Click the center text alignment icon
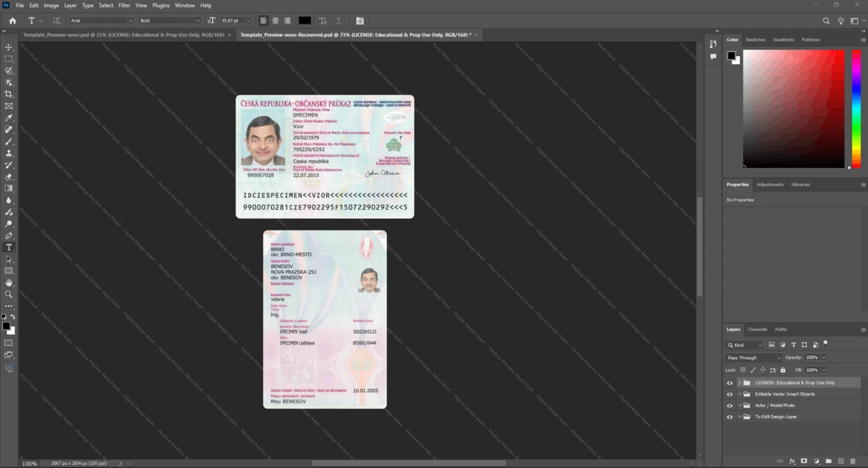The width and height of the screenshot is (868, 468). click(275, 21)
